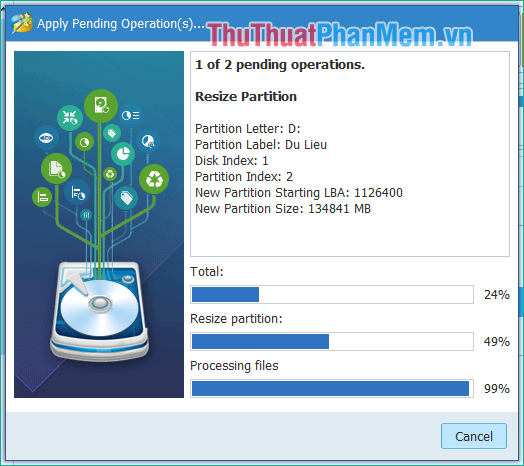Click the Processing files progress bar

point(332,388)
